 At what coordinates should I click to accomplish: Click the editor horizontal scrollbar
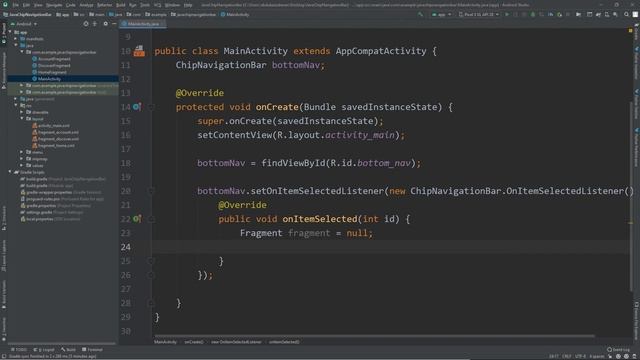[x=374, y=336]
